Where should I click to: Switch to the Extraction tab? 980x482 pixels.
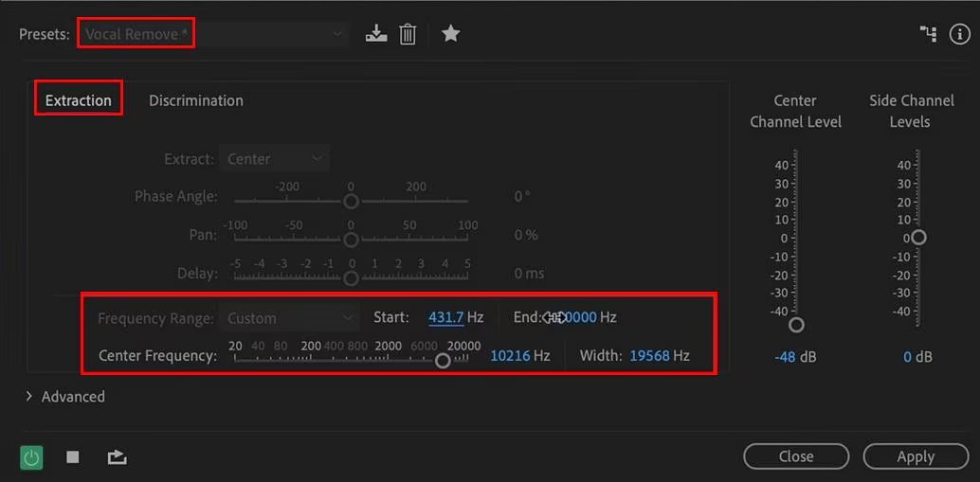click(x=78, y=99)
